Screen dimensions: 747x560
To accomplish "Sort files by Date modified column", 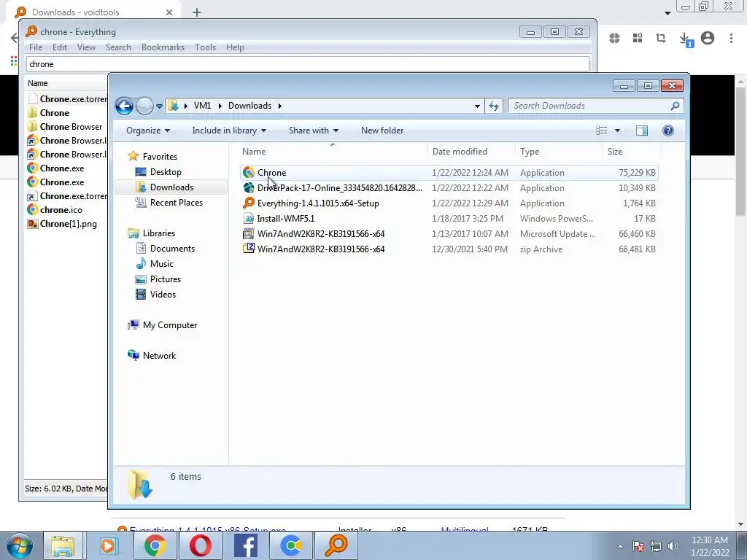I will click(x=471, y=152).
